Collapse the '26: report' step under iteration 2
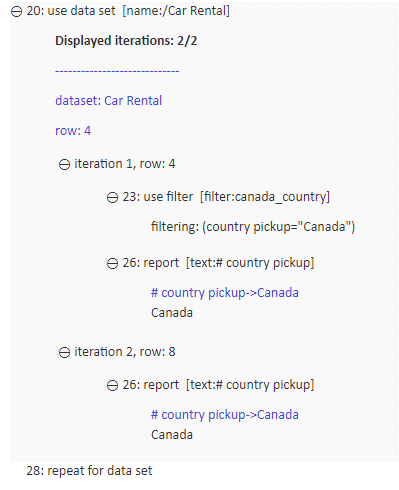The image size is (399, 490). [112, 386]
